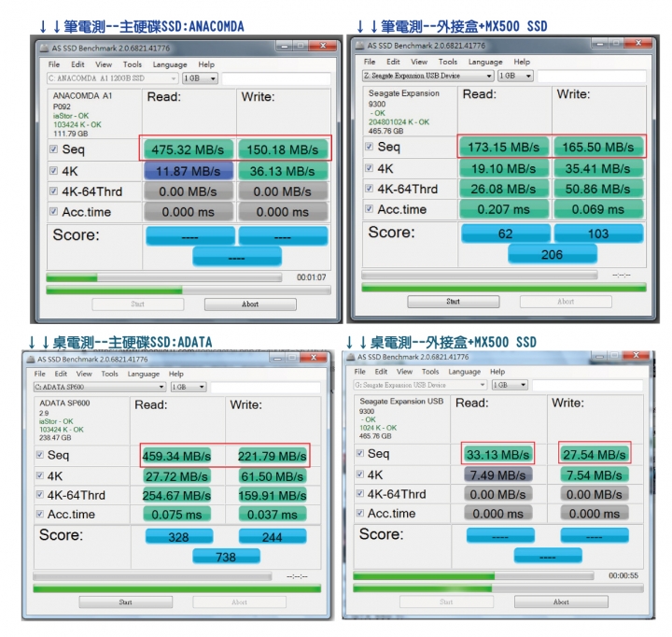The height and width of the screenshot is (637, 672).
Task: Toggle 4K-64Thrd checkbox in ADATA SP600 window
Action: coord(40,495)
